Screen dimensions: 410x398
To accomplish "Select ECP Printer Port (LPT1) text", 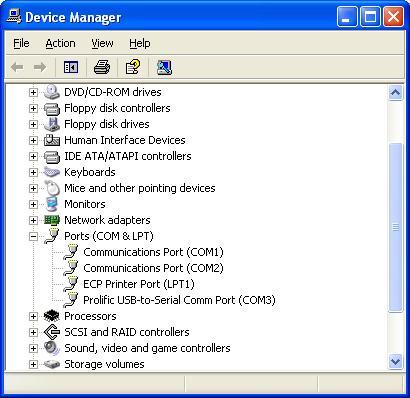I will (139, 284).
